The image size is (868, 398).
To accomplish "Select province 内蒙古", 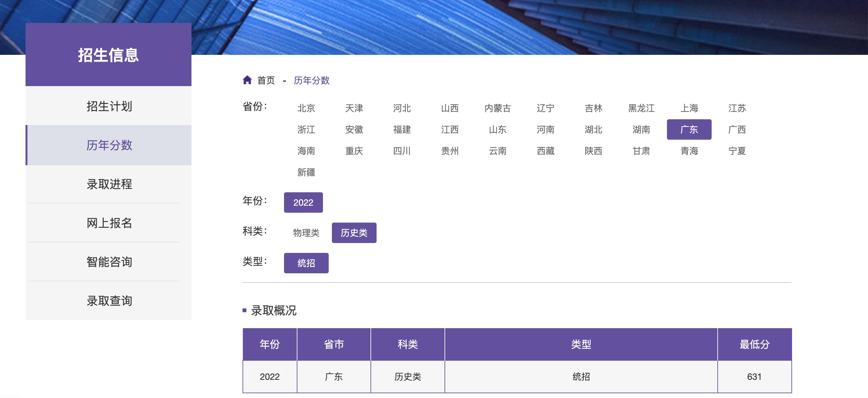I will coord(498,108).
